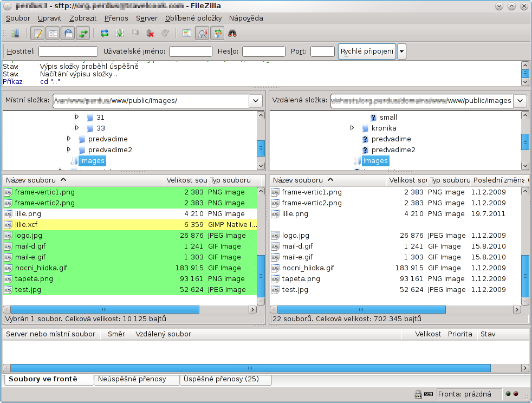Select local file mail-e.gif by name
The image size is (532, 403).
coord(30,257)
